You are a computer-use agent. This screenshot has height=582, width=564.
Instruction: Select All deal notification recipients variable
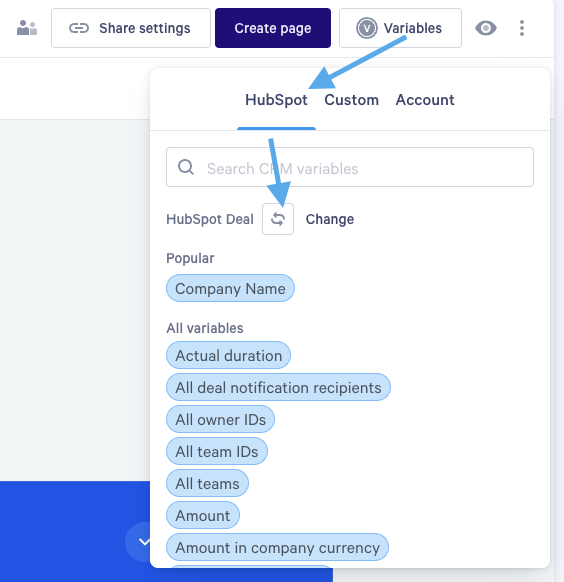click(278, 387)
